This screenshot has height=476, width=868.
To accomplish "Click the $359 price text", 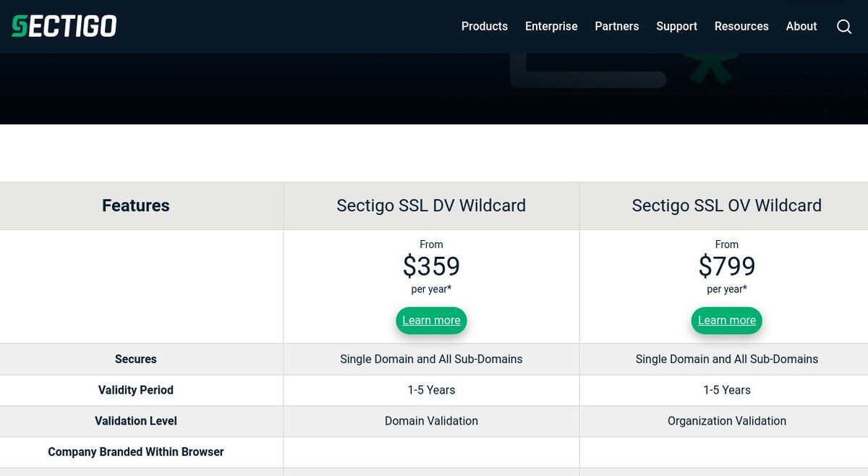I will pyautogui.click(x=431, y=266).
